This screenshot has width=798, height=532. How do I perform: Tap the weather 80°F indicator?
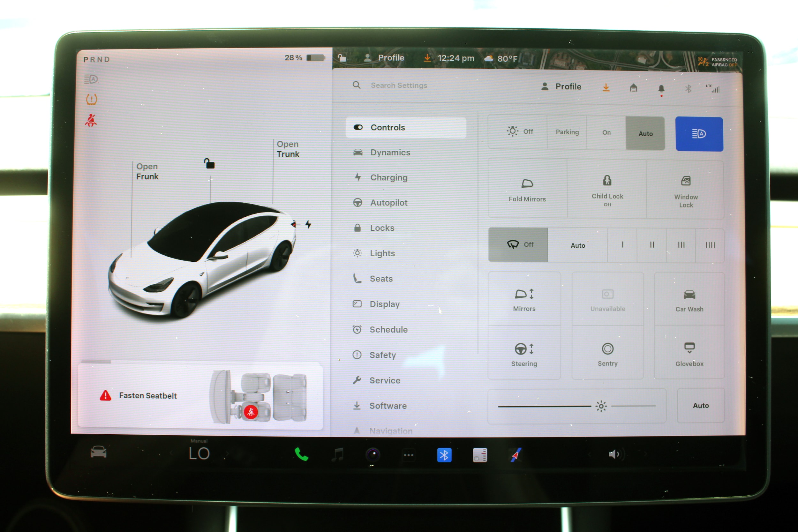(501, 59)
